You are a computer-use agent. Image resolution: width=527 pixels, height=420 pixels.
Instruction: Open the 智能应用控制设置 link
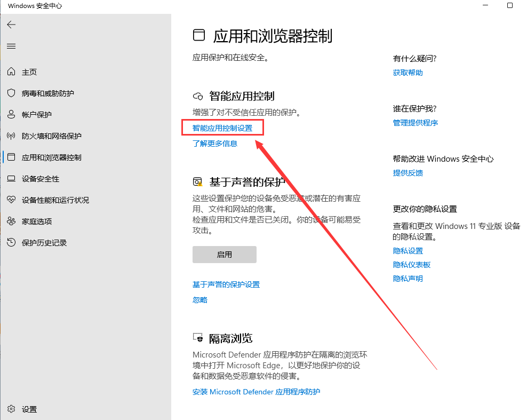pyautogui.click(x=222, y=128)
